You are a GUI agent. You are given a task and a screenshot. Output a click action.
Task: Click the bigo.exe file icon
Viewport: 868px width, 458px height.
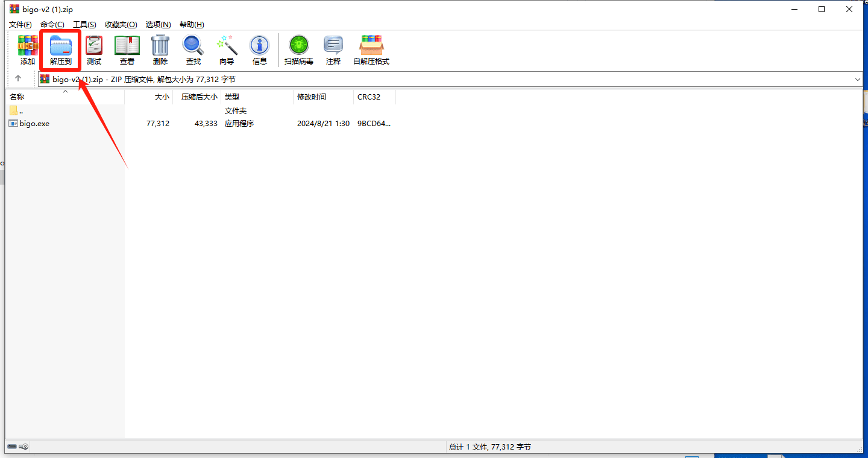point(13,123)
